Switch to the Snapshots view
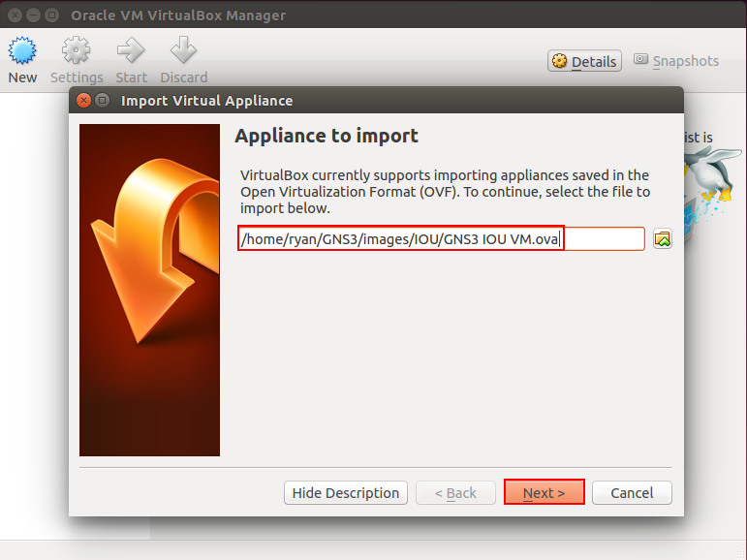 (x=676, y=61)
